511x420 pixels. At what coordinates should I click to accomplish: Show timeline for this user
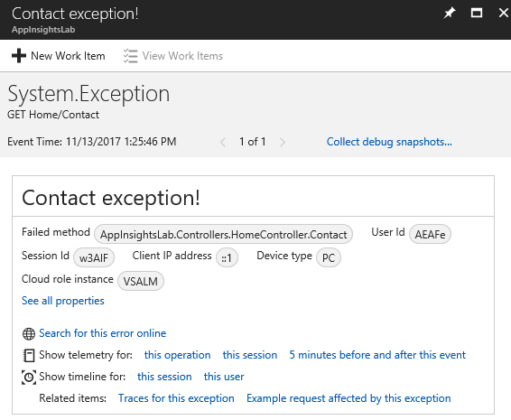224,377
